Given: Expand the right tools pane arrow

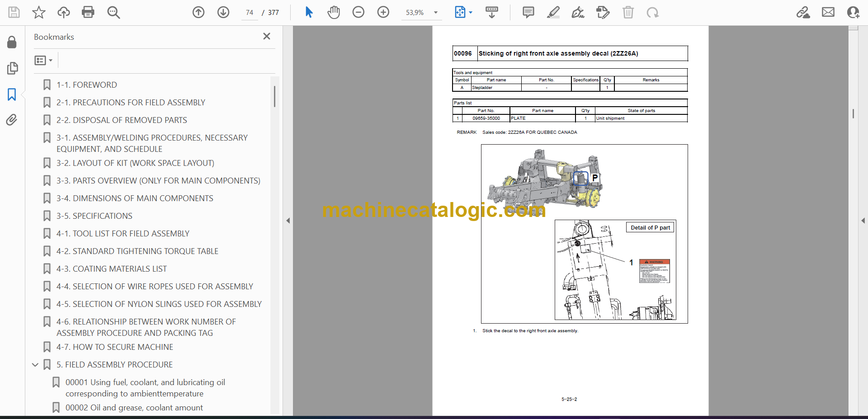Looking at the screenshot, I should (863, 221).
